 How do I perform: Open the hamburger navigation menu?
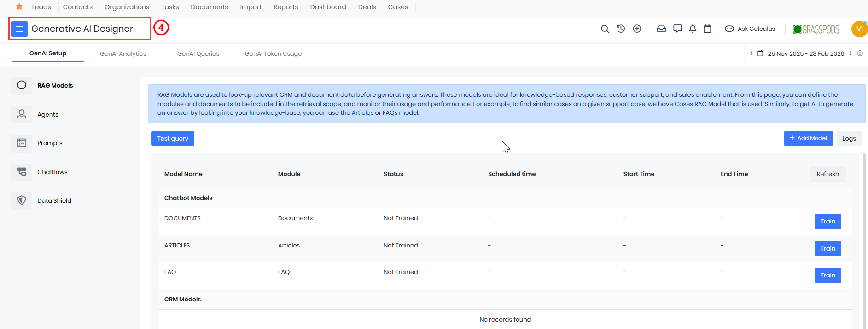coord(19,29)
